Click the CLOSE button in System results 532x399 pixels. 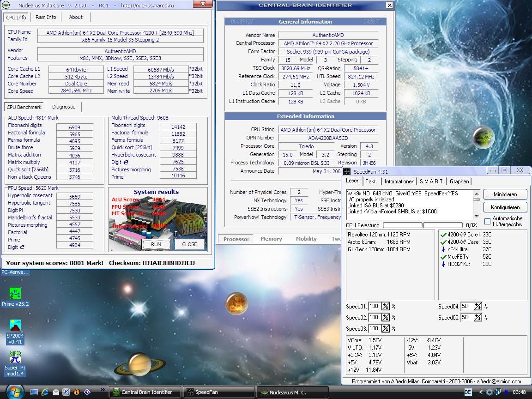click(189, 244)
